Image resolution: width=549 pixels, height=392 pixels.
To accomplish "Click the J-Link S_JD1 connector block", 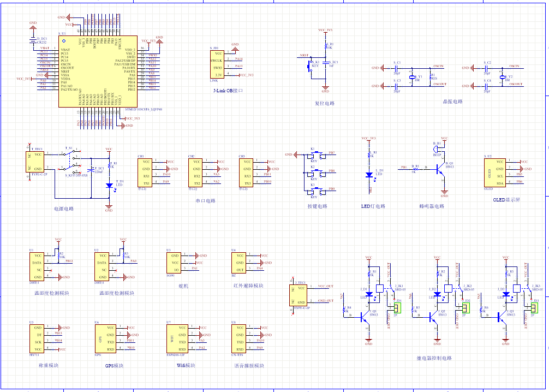I will click(x=218, y=64).
